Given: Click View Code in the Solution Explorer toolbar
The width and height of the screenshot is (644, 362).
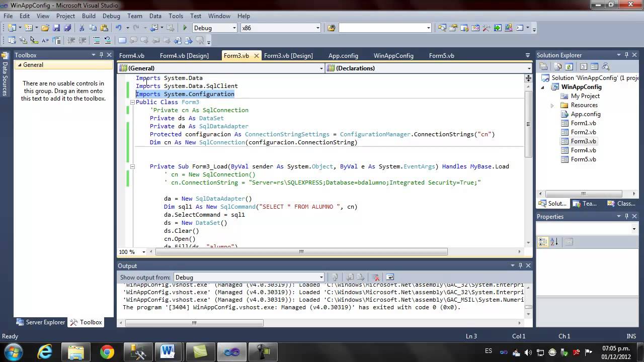Looking at the screenshot, I should (584, 66).
